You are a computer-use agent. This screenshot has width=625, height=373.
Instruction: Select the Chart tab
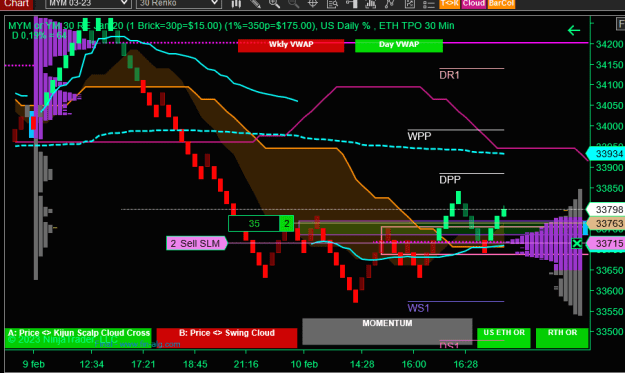tap(16, 4)
